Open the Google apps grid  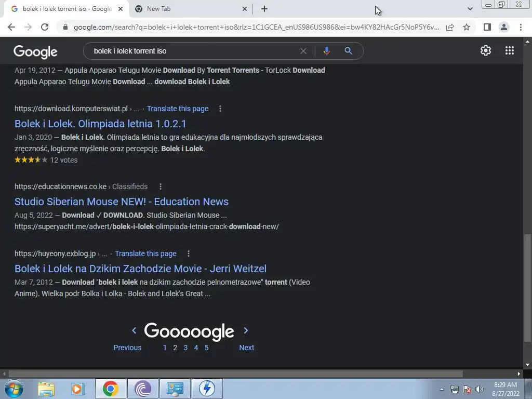point(510,50)
